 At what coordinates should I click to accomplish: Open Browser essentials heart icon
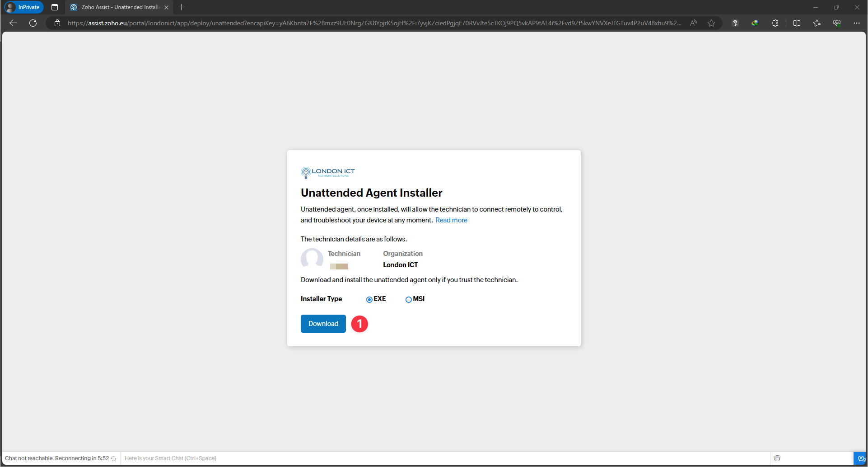(x=837, y=23)
